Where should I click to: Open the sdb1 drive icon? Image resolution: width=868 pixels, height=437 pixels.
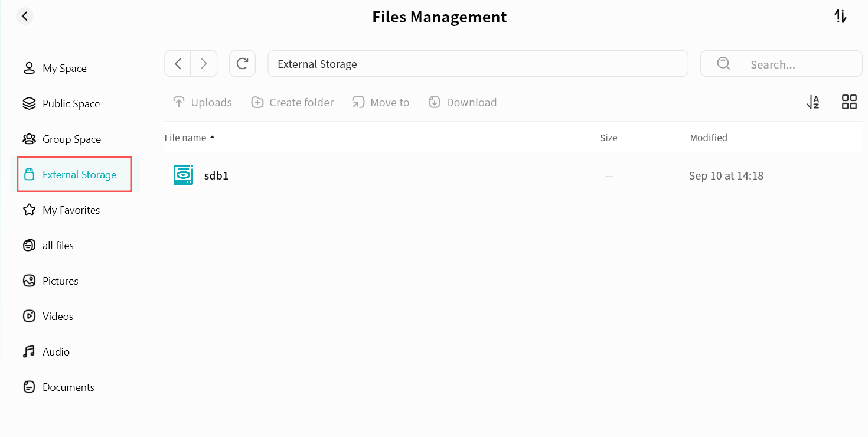183,175
